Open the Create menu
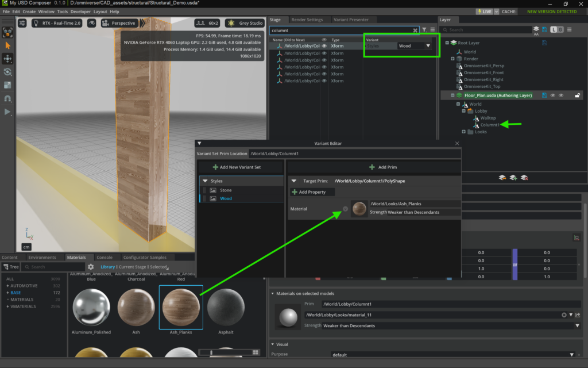The height and width of the screenshot is (368, 588). (29, 11)
